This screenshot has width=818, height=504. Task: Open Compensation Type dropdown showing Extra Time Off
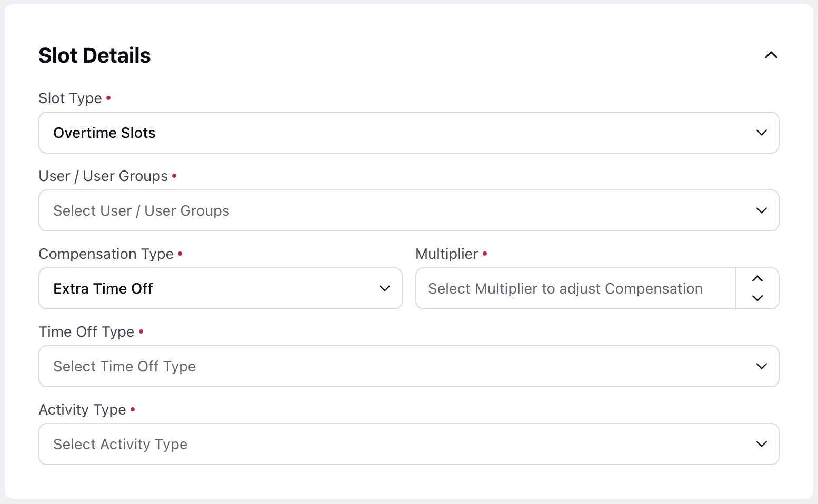(221, 288)
